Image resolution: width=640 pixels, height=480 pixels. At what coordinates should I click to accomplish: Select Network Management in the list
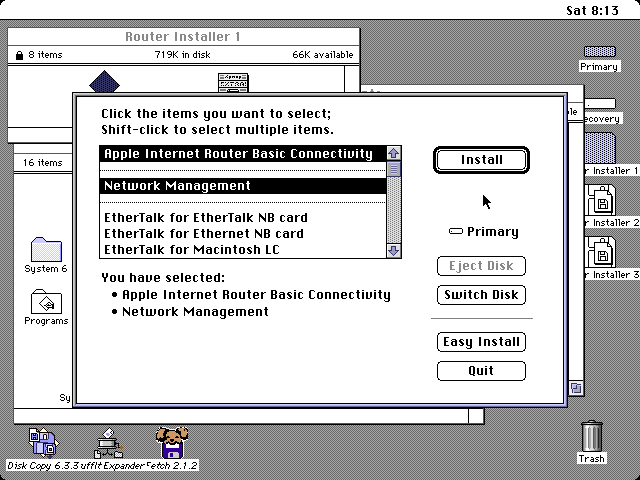[x=243, y=186]
